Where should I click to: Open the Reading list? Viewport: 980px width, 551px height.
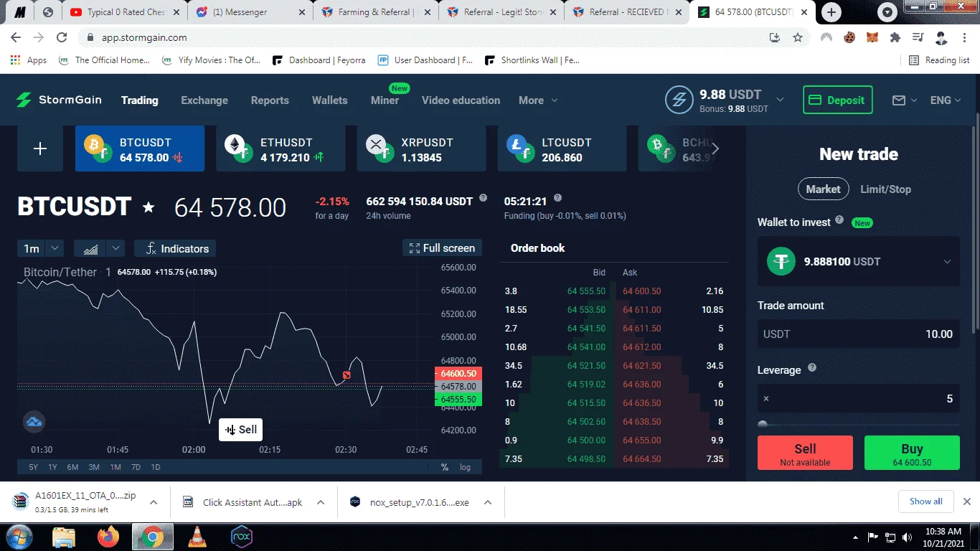click(x=939, y=60)
